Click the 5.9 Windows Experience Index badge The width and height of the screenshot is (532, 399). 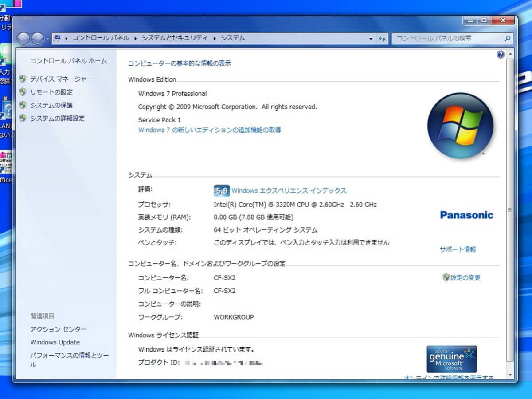221,190
